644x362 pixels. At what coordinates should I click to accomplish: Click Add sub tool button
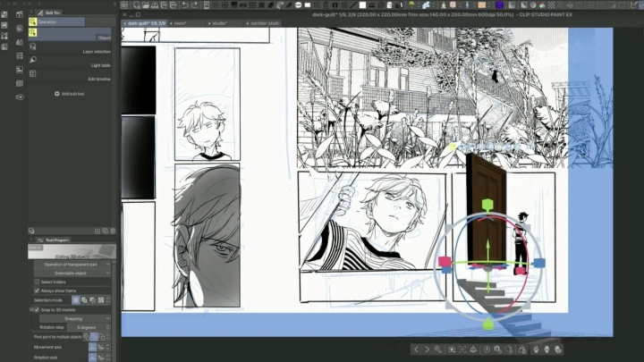70,94
